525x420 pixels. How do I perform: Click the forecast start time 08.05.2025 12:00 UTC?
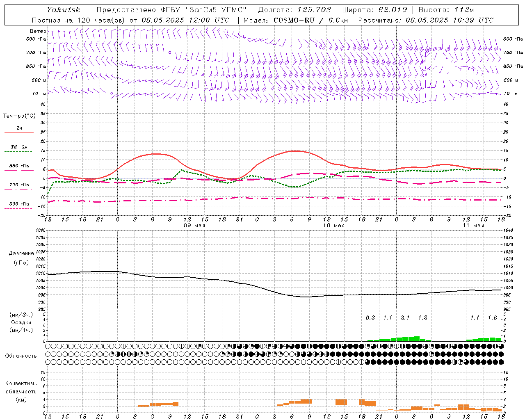[185, 20]
